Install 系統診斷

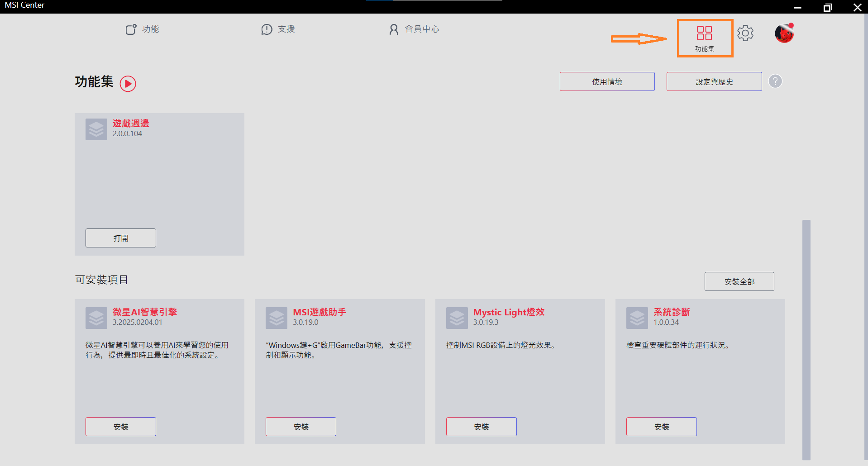pyautogui.click(x=662, y=427)
